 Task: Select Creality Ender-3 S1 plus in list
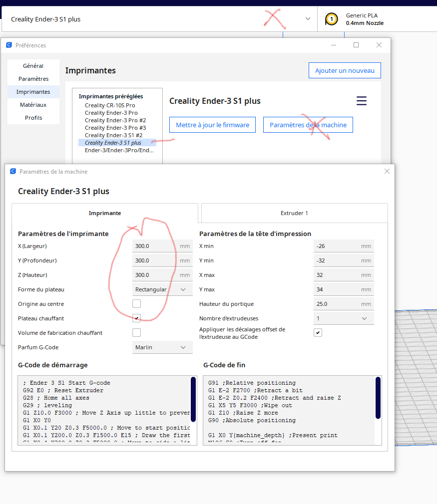[x=117, y=143]
